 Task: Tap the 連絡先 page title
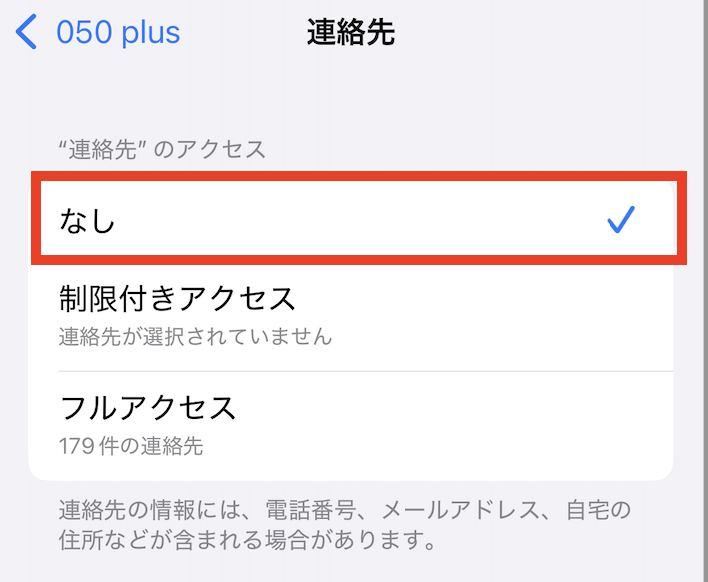351,32
